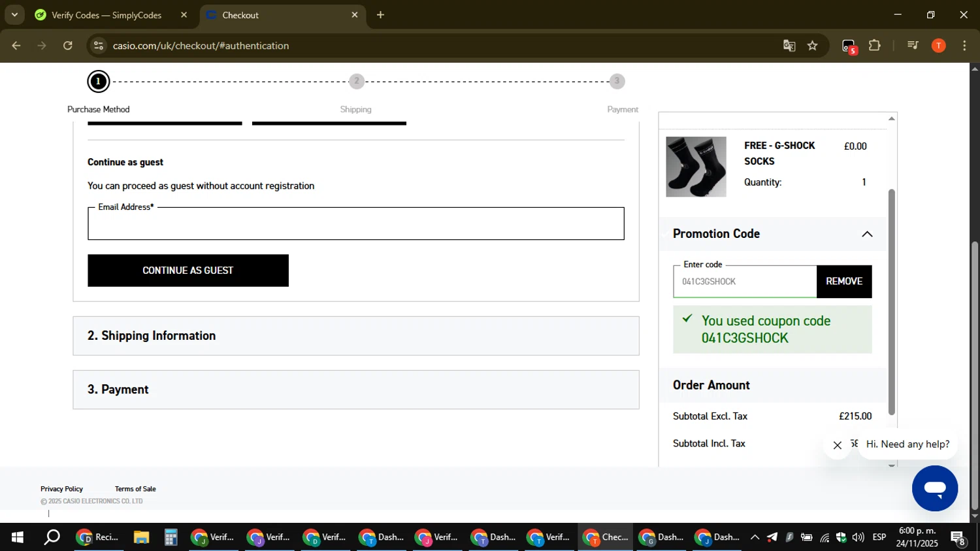Click the page vertical scrollbar thumb
Screen dimensions: 980x551
point(975,376)
